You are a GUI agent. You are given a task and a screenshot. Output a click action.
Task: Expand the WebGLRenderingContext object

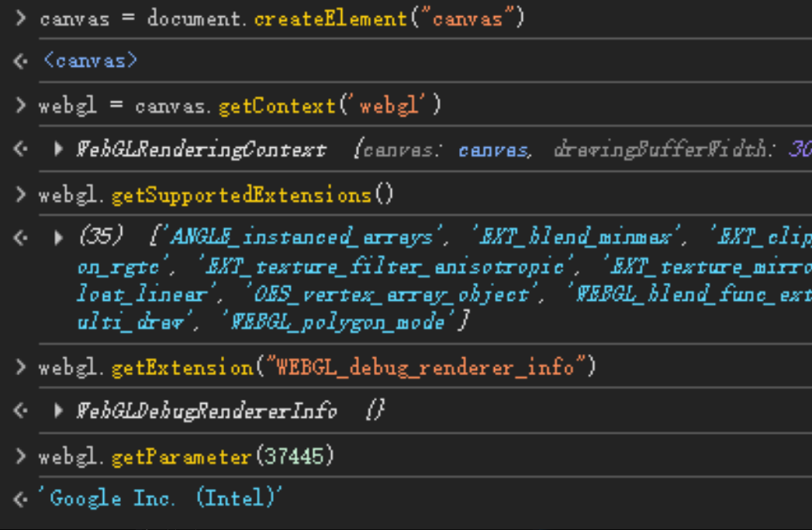[x=58, y=149]
